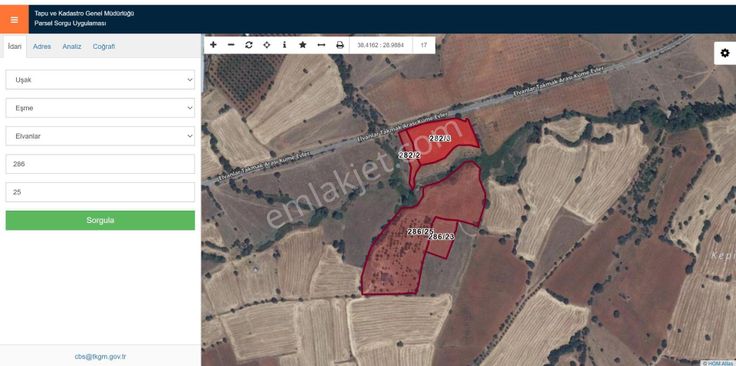Zoom in with the plus icon

point(213,45)
